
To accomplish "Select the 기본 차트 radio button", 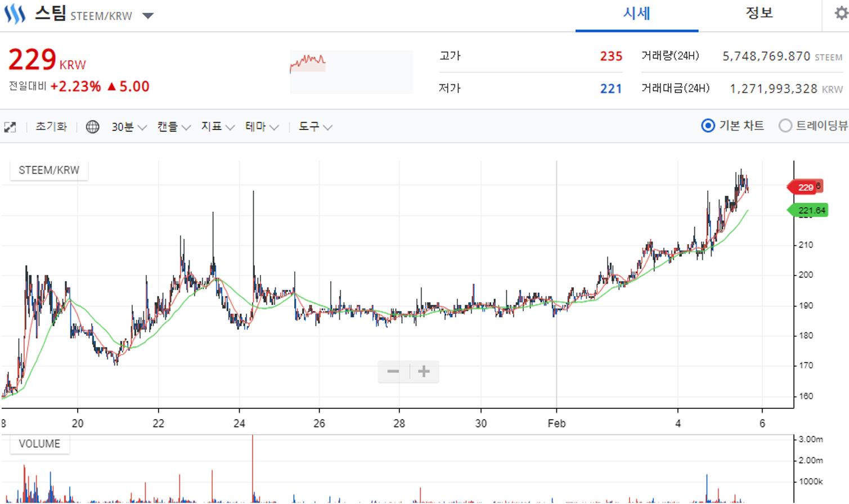I will coord(708,126).
